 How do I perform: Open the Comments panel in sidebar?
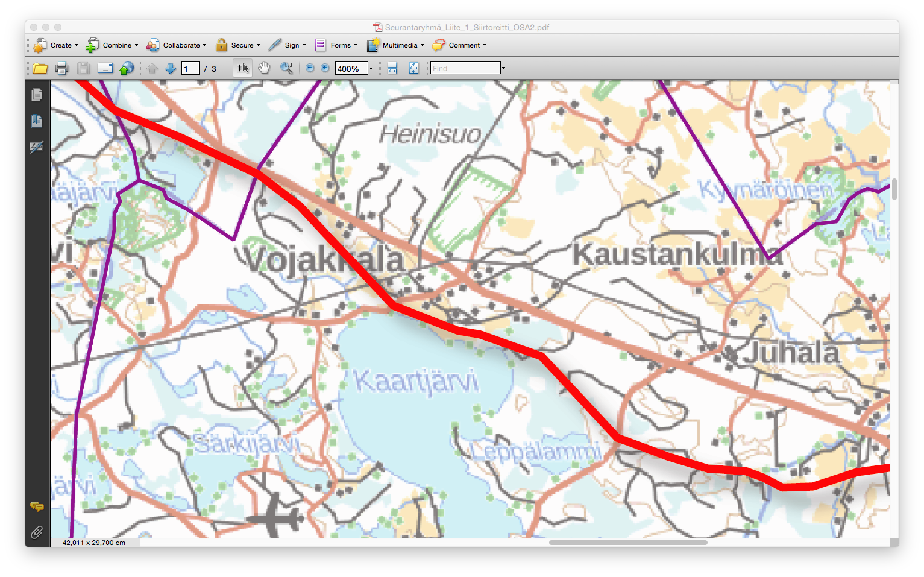[37, 506]
